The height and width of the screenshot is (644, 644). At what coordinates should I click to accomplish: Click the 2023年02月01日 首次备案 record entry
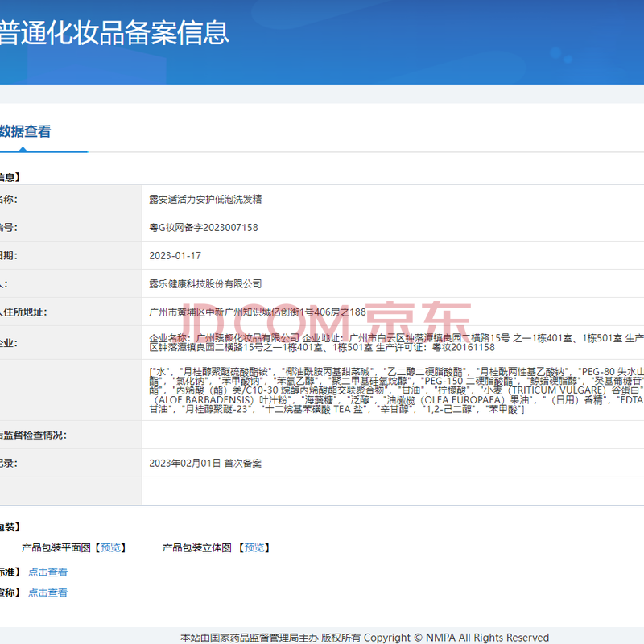click(205, 463)
